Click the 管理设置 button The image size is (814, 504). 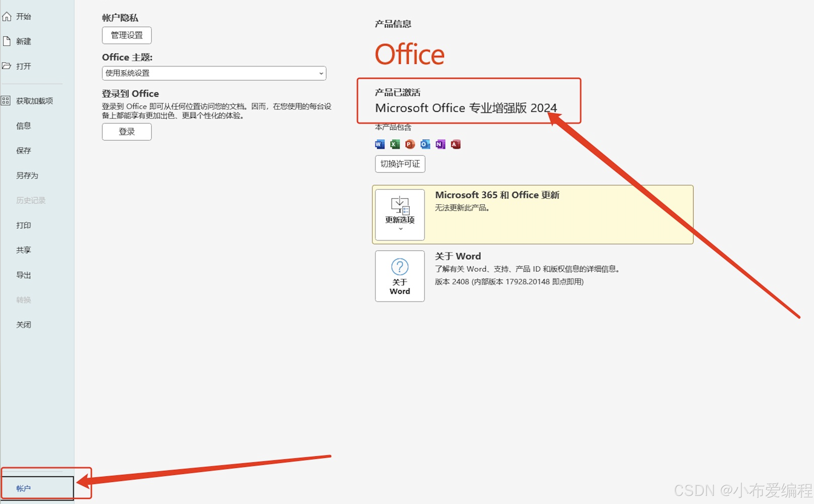click(127, 35)
